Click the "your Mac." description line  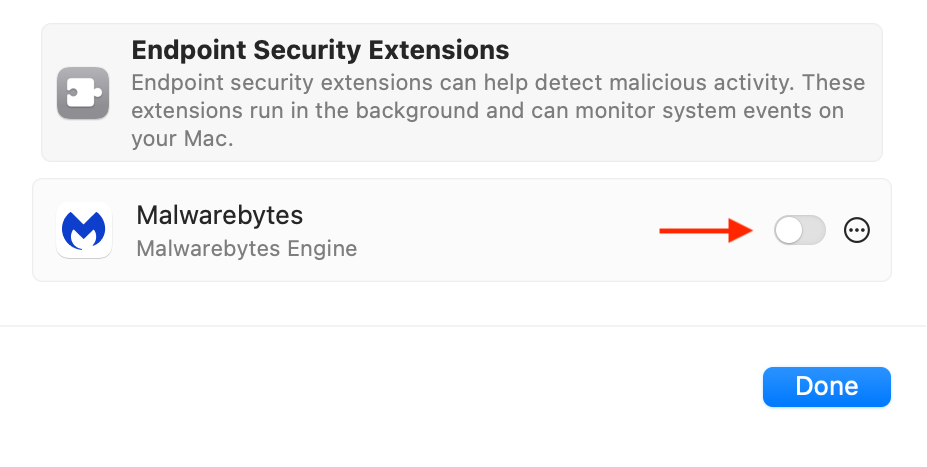click(x=182, y=139)
